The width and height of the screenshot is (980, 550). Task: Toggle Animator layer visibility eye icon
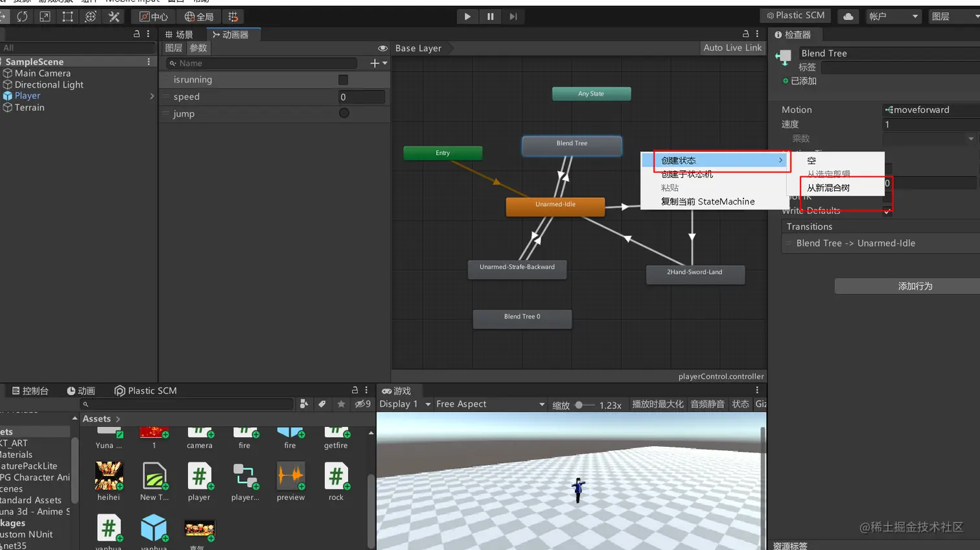click(x=382, y=48)
